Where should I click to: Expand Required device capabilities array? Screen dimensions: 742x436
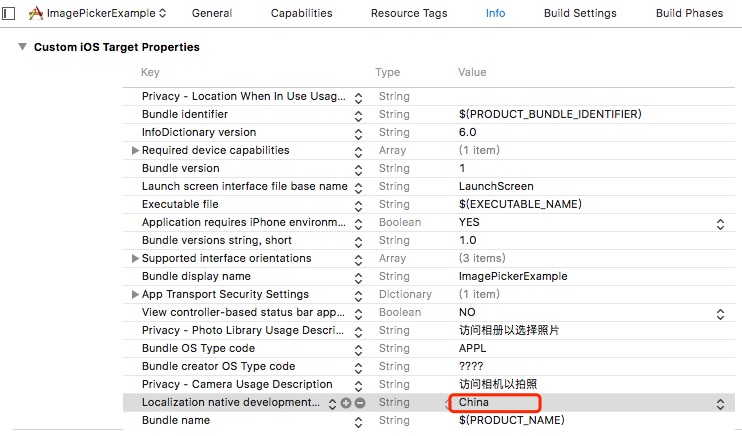(136, 150)
